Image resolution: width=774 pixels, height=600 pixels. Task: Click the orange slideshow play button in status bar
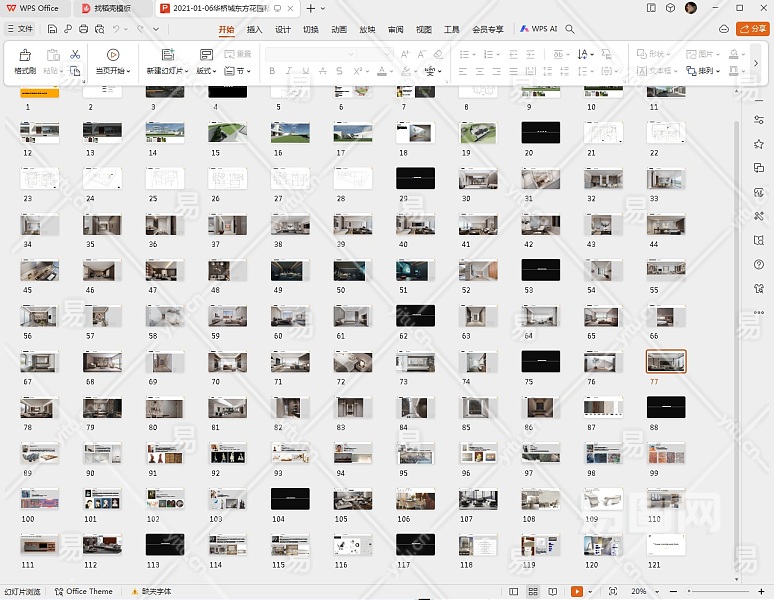(x=577, y=592)
